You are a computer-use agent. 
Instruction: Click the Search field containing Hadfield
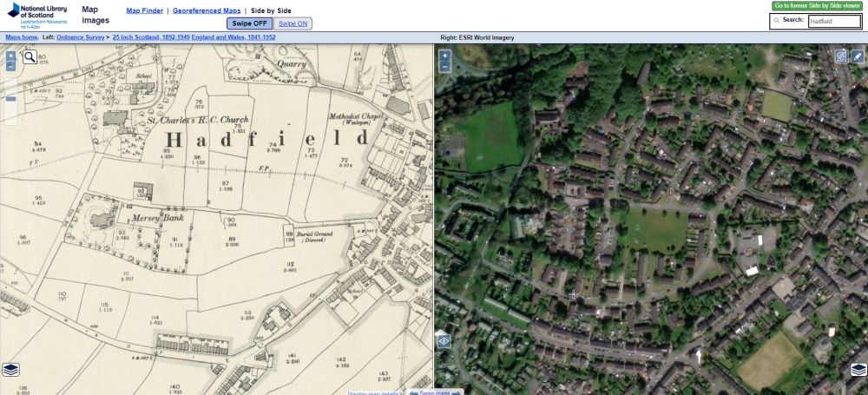[833, 21]
